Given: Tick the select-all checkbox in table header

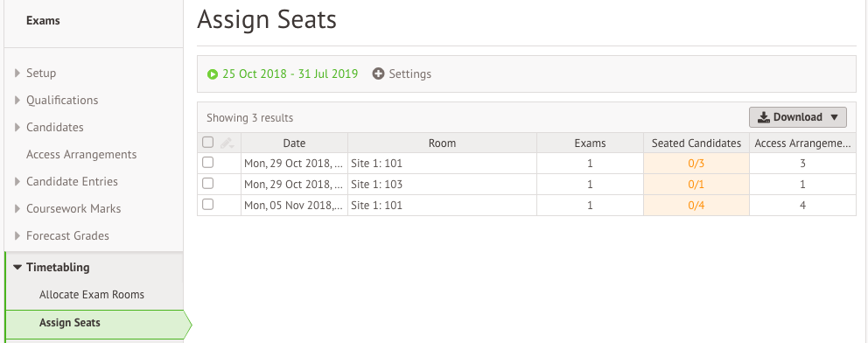Looking at the screenshot, I should click(207, 142).
